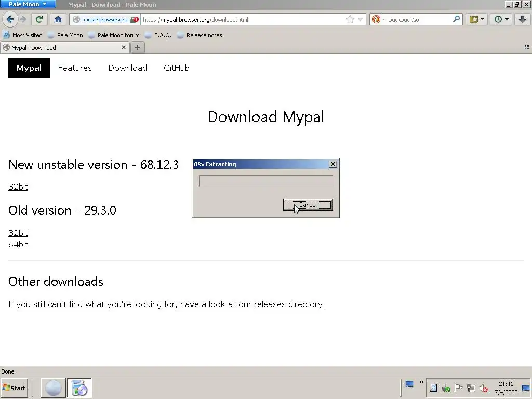Click the site identity globe icon

[77, 19]
